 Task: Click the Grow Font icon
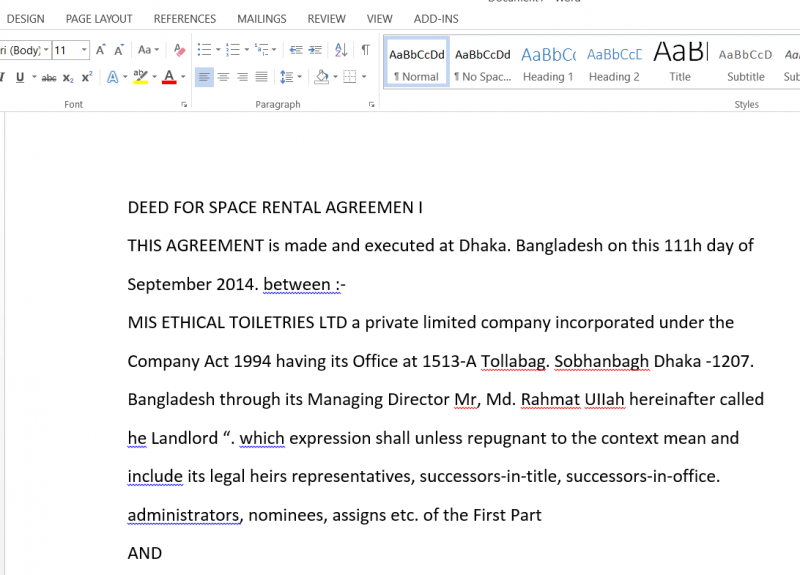tap(101, 50)
